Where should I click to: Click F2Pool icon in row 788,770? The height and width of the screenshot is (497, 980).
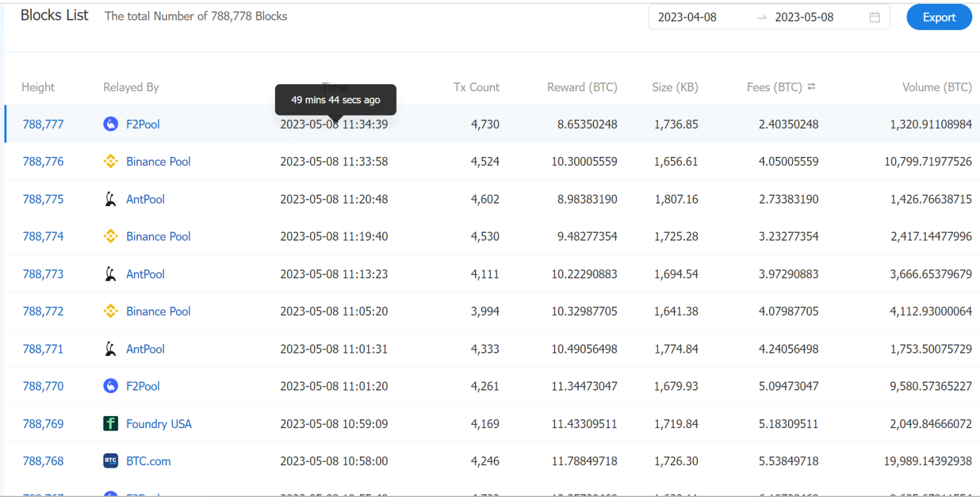tap(110, 387)
